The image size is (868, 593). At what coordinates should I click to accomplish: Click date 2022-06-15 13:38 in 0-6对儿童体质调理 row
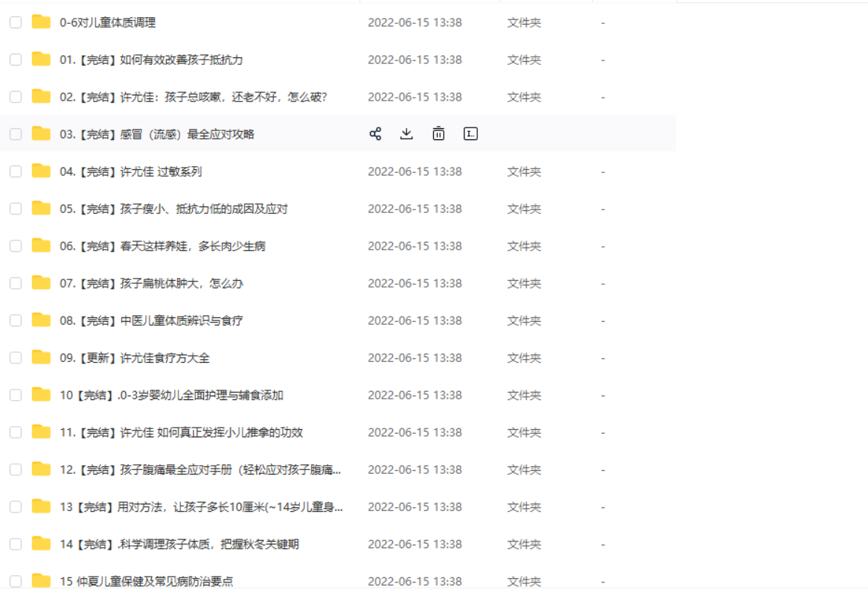415,22
